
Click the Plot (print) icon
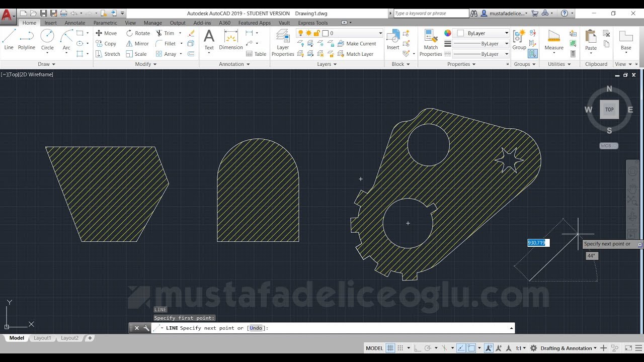pyautogui.click(x=64, y=13)
